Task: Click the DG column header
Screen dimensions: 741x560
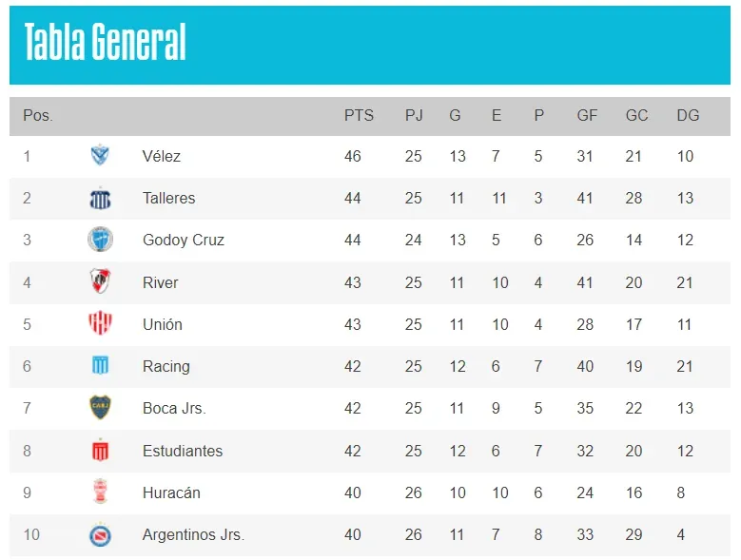Action: point(688,116)
